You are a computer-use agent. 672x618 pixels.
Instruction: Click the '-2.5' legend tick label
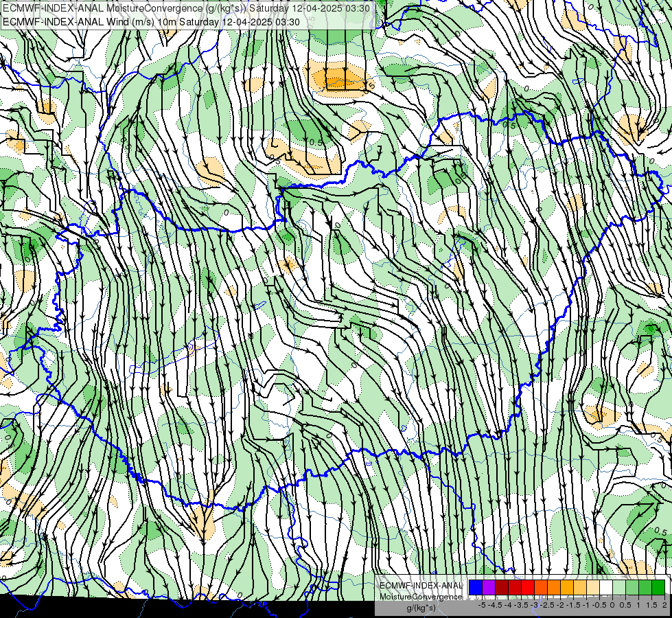[x=547, y=605]
